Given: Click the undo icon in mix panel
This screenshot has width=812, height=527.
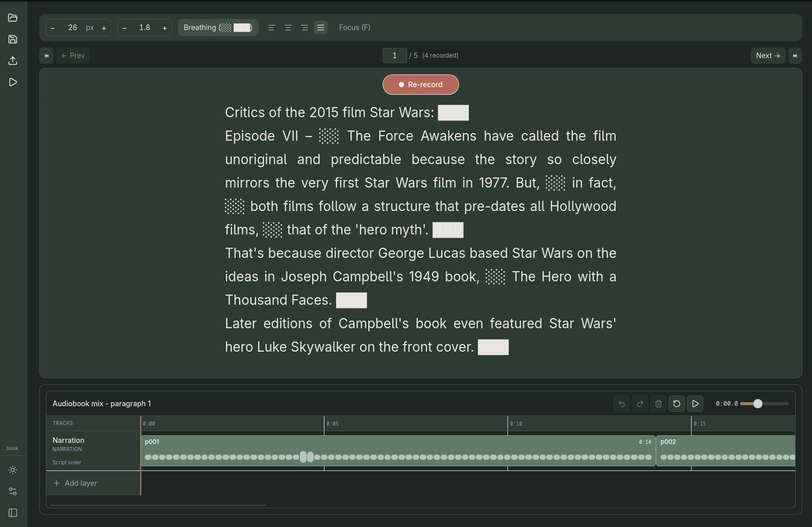Looking at the screenshot, I should coord(622,404).
